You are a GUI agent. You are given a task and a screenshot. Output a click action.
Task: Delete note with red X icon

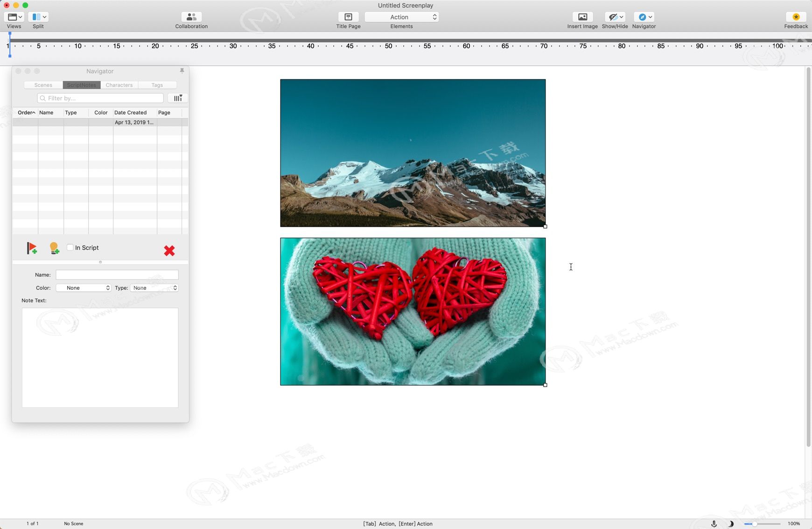[x=169, y=251]
